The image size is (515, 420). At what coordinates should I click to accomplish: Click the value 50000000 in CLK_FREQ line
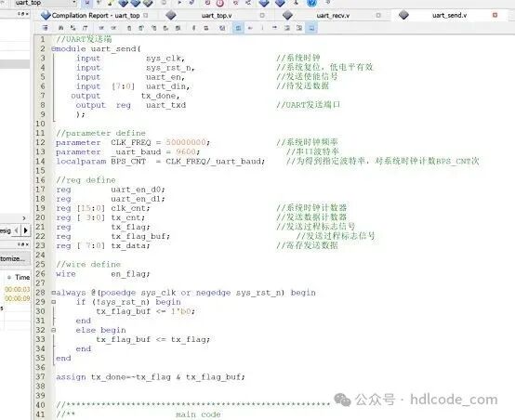(x=186, y=142)
